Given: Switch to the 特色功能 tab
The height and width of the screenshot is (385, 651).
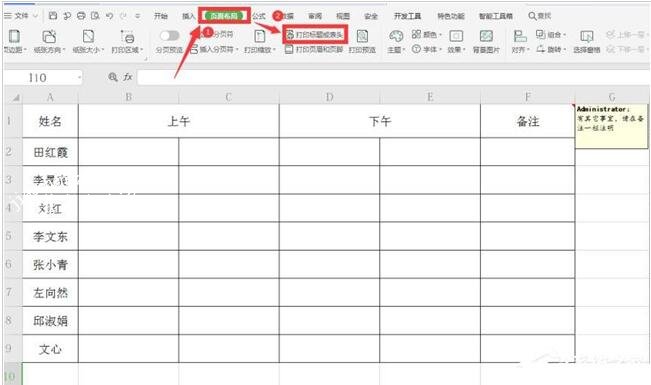Looking at the screenshot, I should coord(450,16).
